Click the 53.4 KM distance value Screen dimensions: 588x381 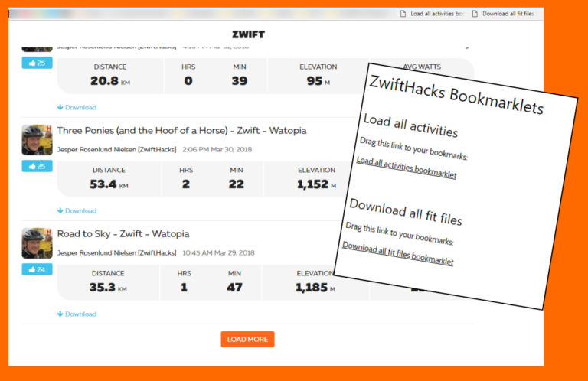pyautogui.click(x=109, y=184)
